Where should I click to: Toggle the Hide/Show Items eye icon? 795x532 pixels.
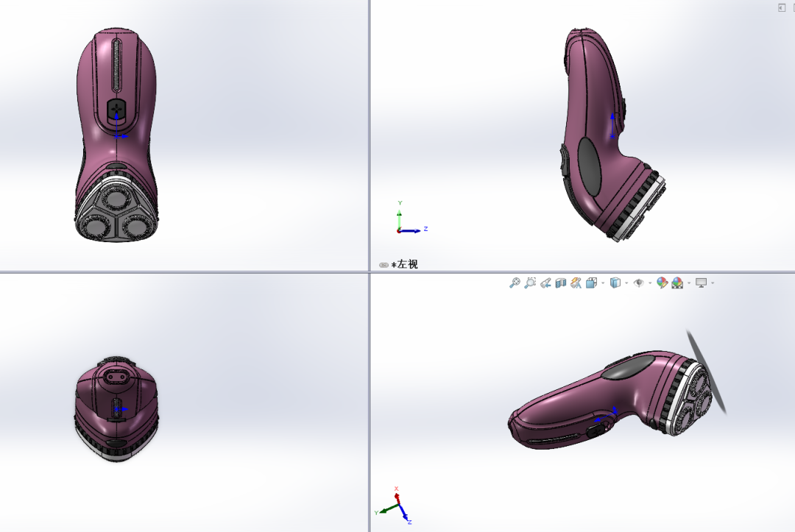[639, 283]
